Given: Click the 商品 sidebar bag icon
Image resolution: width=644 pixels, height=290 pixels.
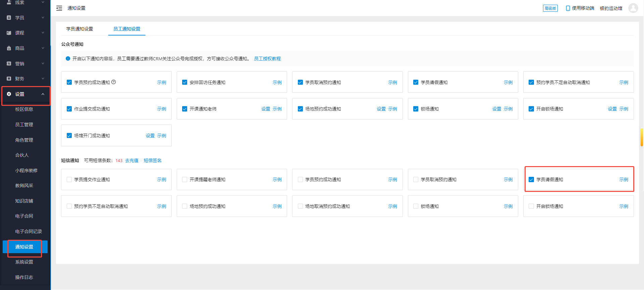Looking at the screenshot, I should tap(9, 48).
